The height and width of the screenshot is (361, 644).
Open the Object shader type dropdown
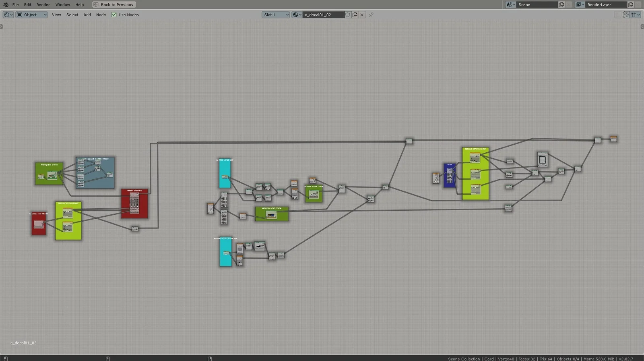click(x=31, y=15)
